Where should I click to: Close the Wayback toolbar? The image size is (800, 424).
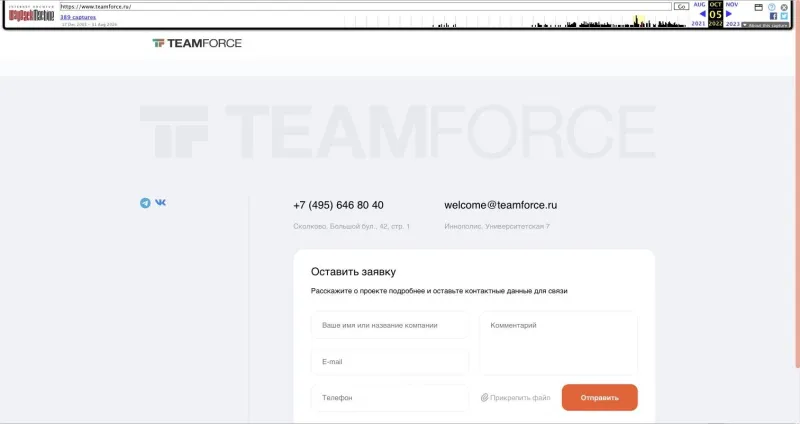tap(784, 7)
